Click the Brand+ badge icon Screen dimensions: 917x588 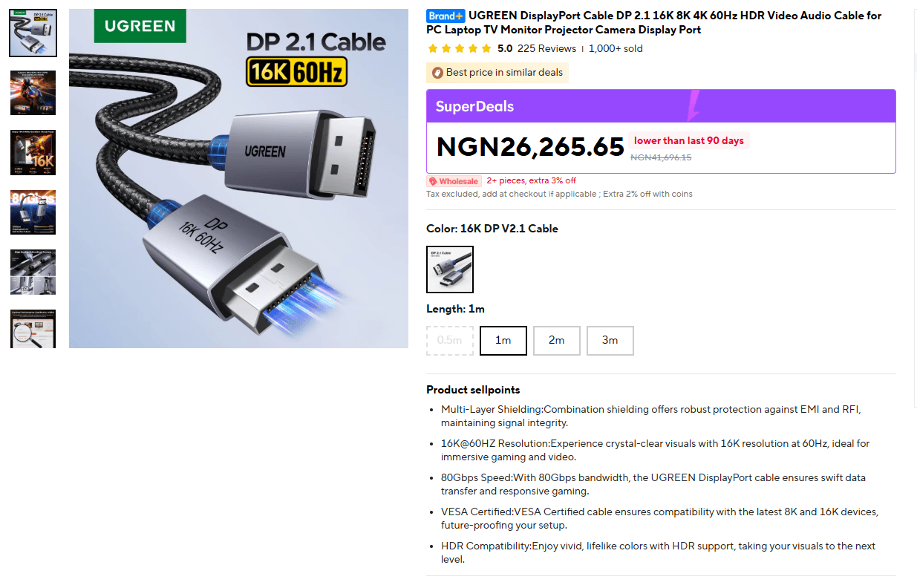(446, 16)
